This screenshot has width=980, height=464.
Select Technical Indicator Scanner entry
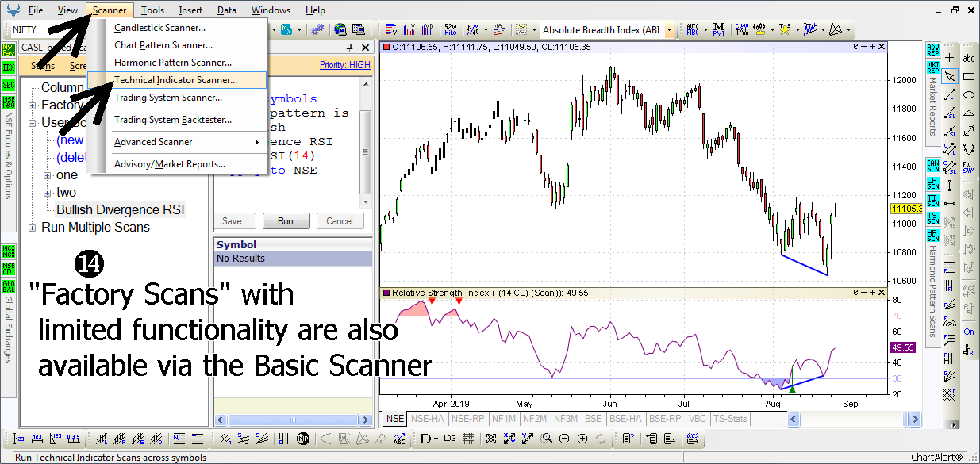[x=176, y=80]
